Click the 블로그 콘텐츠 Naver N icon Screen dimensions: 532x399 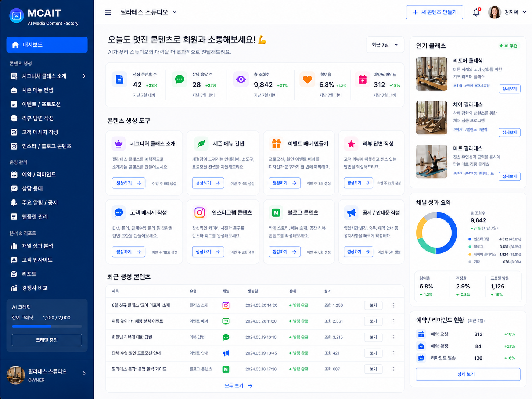click(276, 212)
